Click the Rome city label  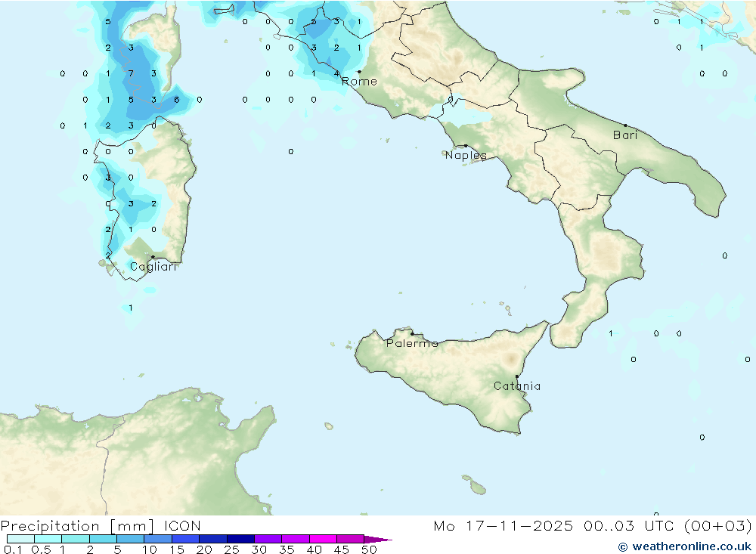point(359,82)
